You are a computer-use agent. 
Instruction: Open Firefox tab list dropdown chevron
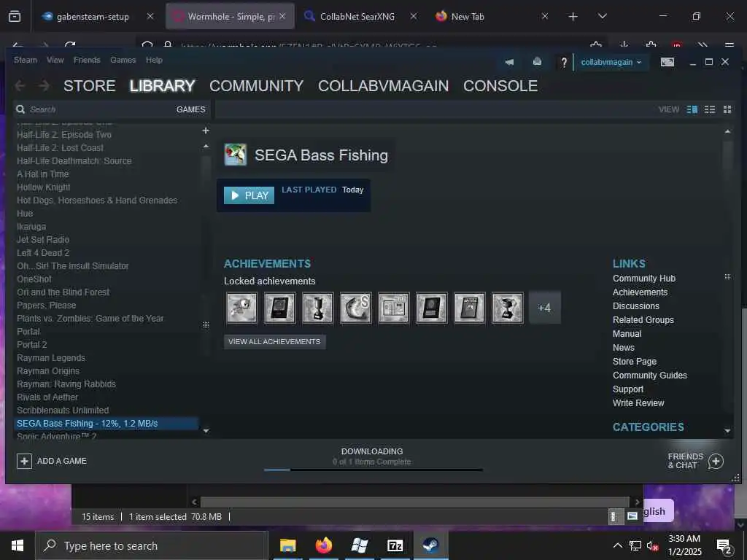tap(602, 16)
